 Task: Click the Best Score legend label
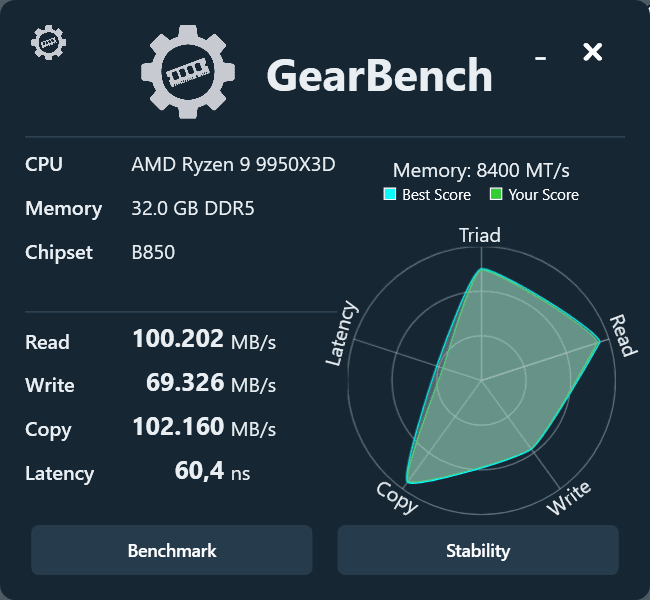point(436,195)
